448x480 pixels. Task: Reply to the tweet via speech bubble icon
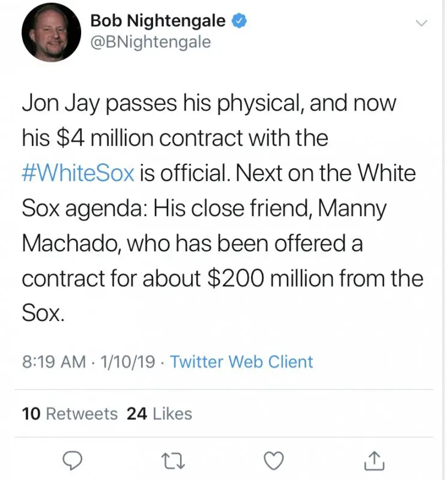73,460
